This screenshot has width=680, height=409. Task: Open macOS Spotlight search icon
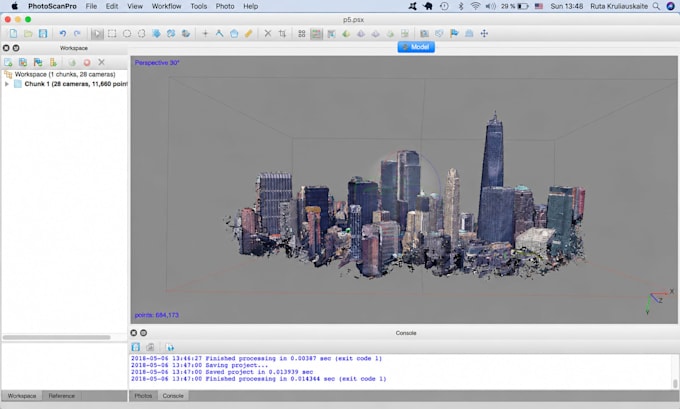tap(657, 6)
